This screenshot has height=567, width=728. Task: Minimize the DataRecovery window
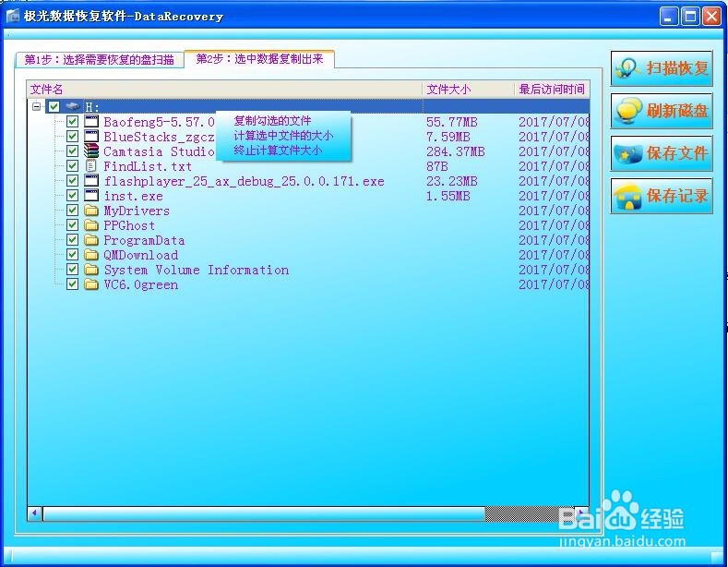(669, 17)
